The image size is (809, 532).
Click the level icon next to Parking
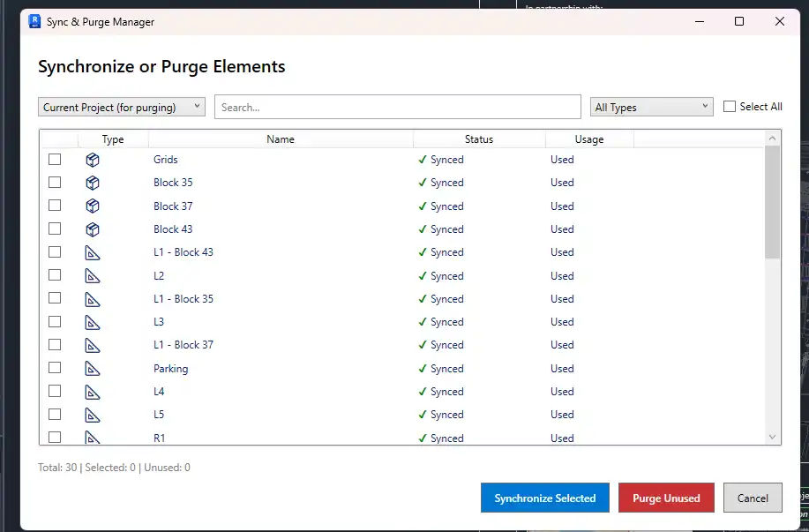click(x=93, y=369)
